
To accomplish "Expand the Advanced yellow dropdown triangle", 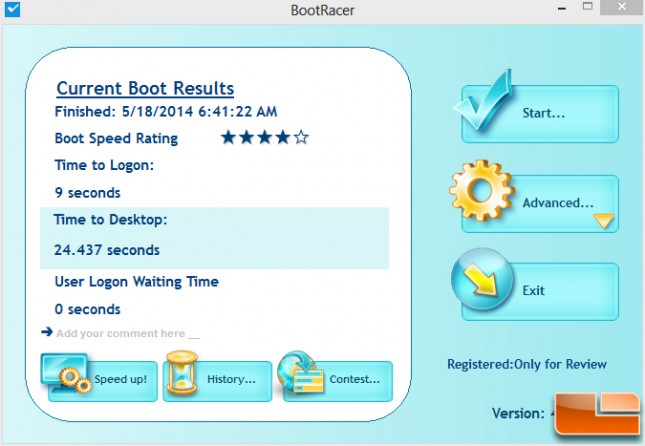I will (604, 221).
